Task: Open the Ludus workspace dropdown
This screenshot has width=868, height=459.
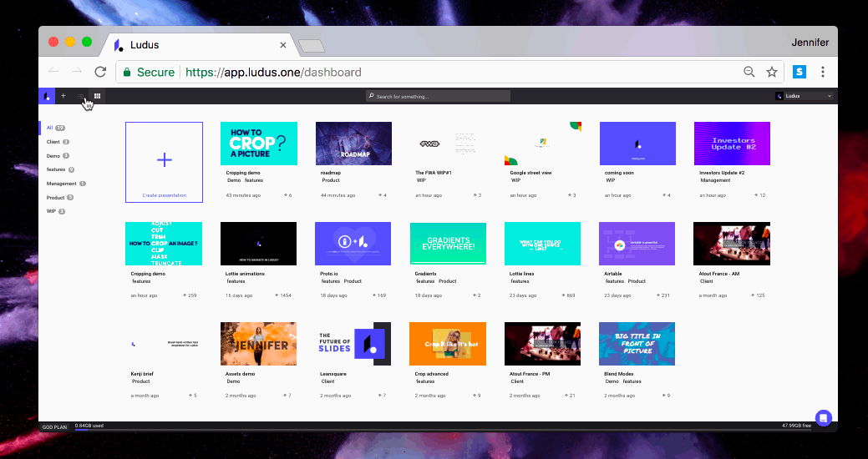Action: (804, 96)
